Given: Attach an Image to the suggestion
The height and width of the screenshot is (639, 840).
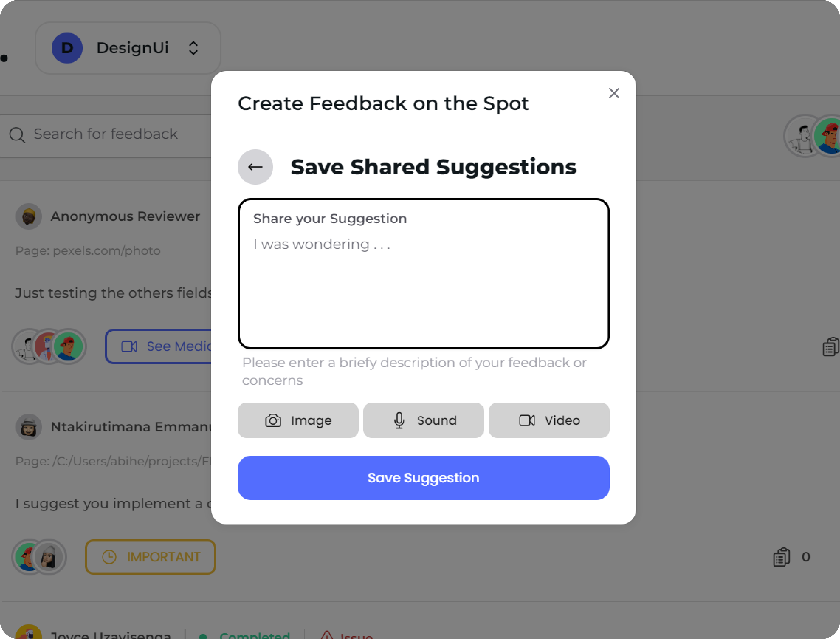Looking at the screenshot, I should (298, 420).
